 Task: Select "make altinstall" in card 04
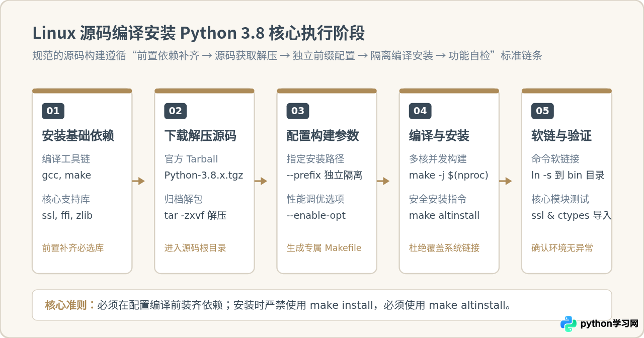point(444,216)
